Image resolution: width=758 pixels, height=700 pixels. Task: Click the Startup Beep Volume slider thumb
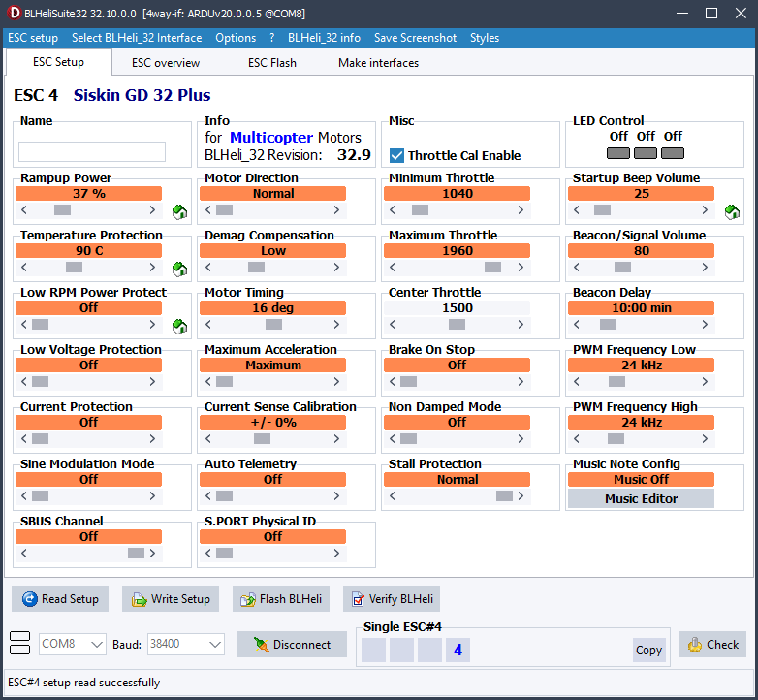coord(602,209)
